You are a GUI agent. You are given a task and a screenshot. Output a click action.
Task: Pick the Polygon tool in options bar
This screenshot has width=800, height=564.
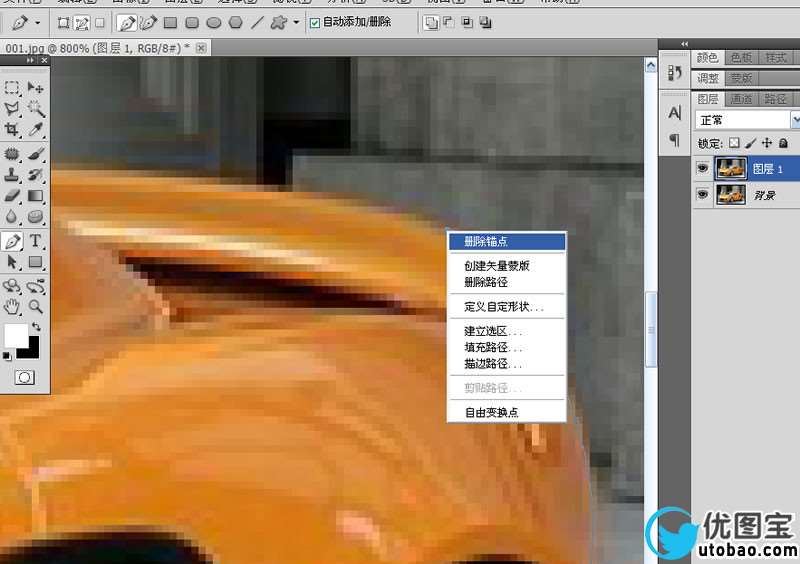235,22
